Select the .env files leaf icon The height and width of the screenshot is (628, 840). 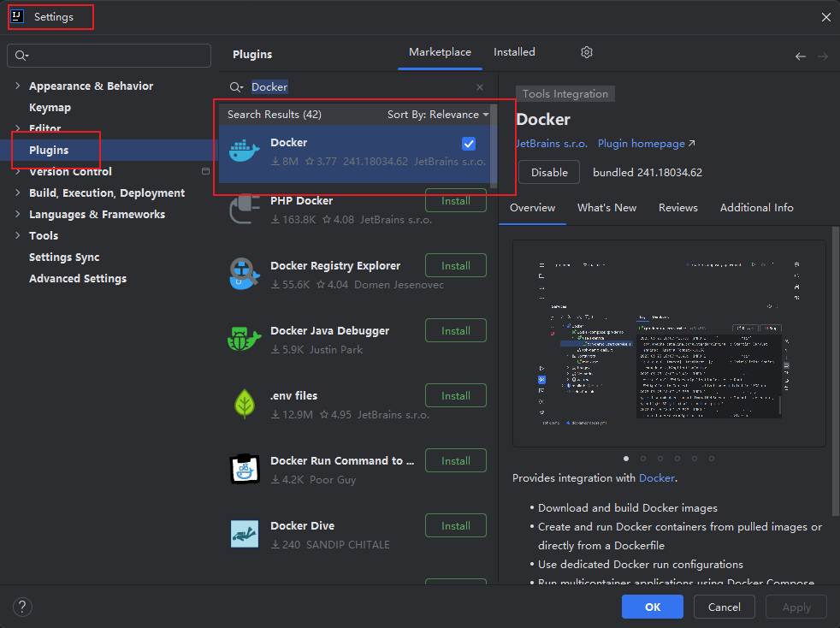[x=245, y=404]
